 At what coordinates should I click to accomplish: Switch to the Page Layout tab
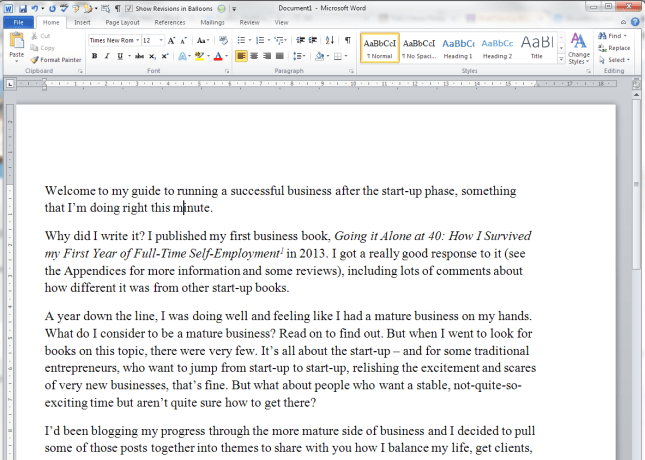(x=122, y=22)
